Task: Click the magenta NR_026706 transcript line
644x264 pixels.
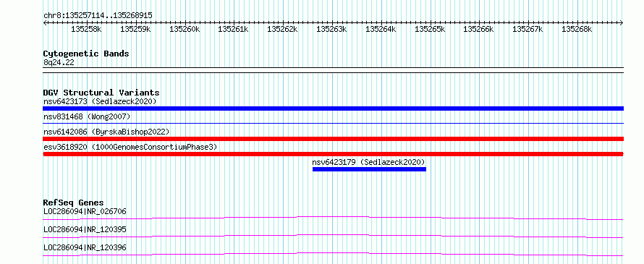Action: point(333,218)
